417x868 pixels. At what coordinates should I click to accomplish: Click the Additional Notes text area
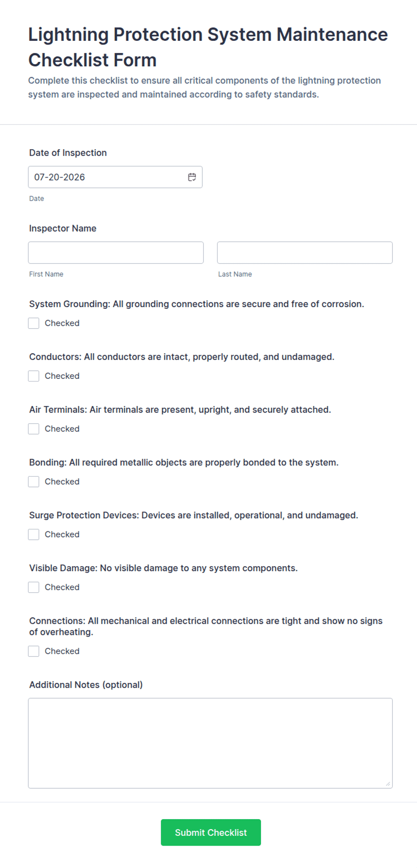[x=210, y=743]
